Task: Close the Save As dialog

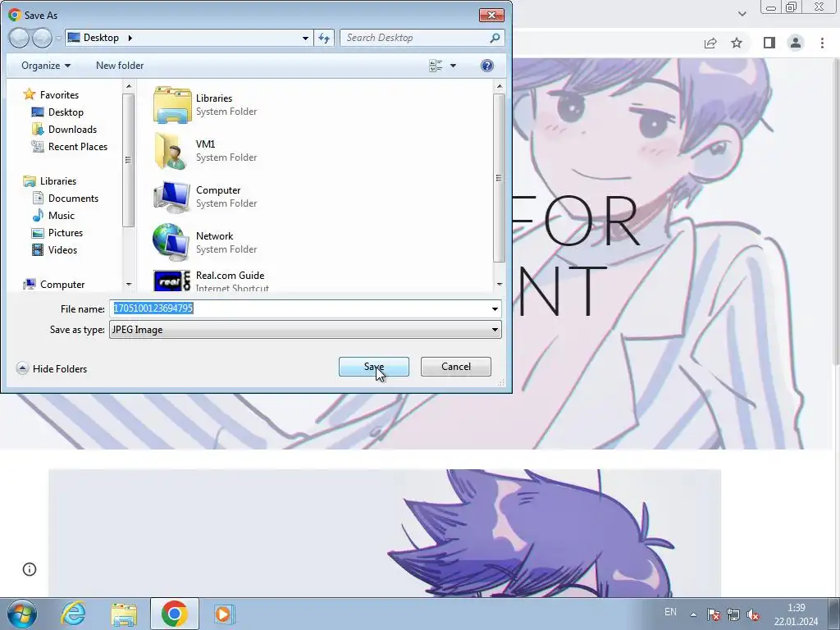Action: point(491,15)
